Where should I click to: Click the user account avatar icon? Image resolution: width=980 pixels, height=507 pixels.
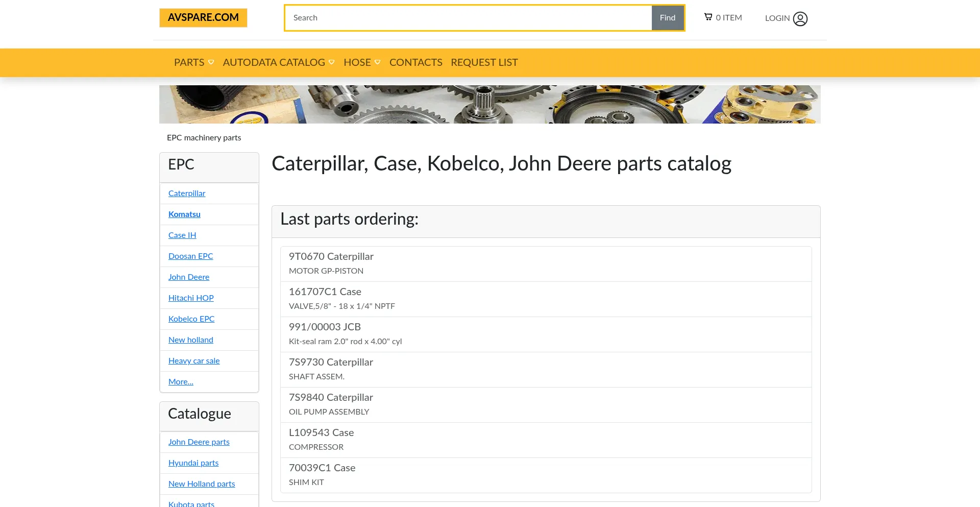click(x=800, y=19)
